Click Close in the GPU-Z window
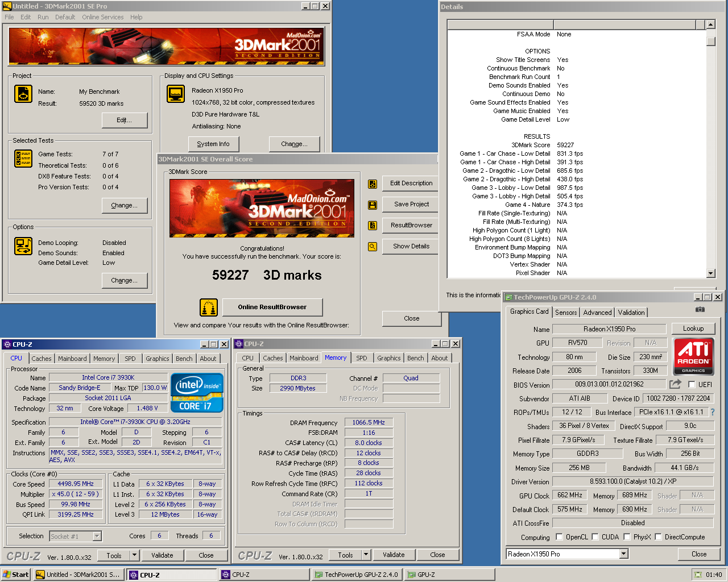728x582 pixels. [x=699, y=554]
